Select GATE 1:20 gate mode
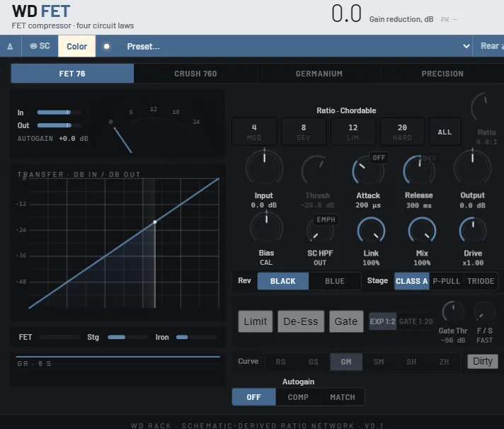The height and width of the screenshot is (429, 504). (x=416, y=321)
